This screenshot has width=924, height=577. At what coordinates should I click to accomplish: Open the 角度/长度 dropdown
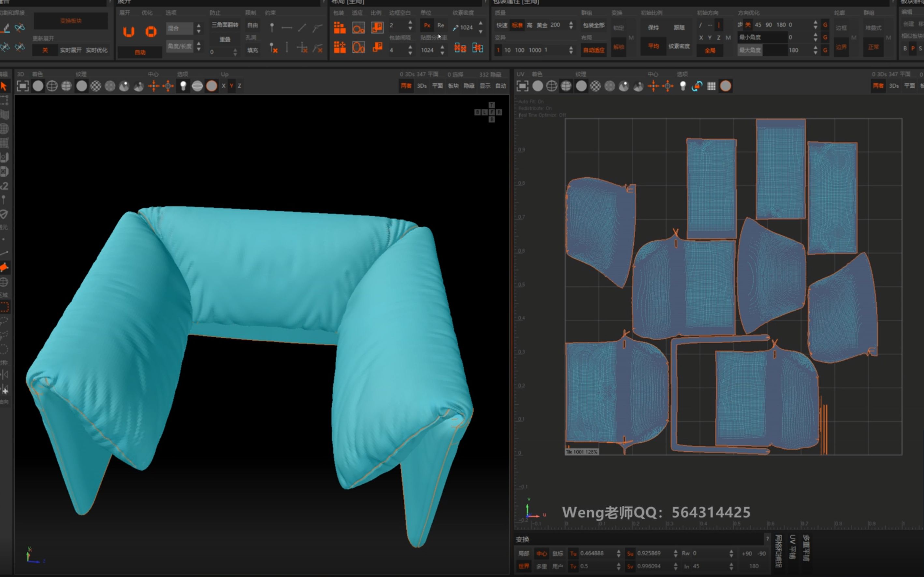pyautogui.click(x=180, y=46)
